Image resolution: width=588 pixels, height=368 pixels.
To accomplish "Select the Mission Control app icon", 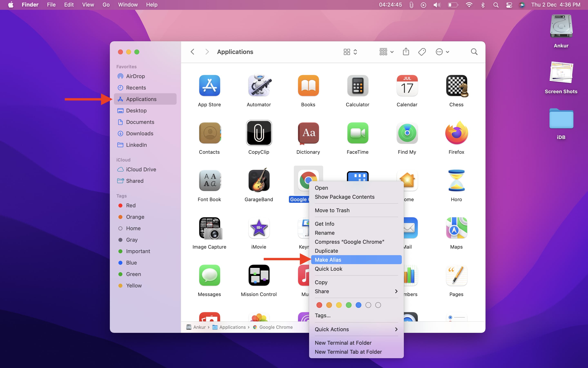I will point(259,275).
